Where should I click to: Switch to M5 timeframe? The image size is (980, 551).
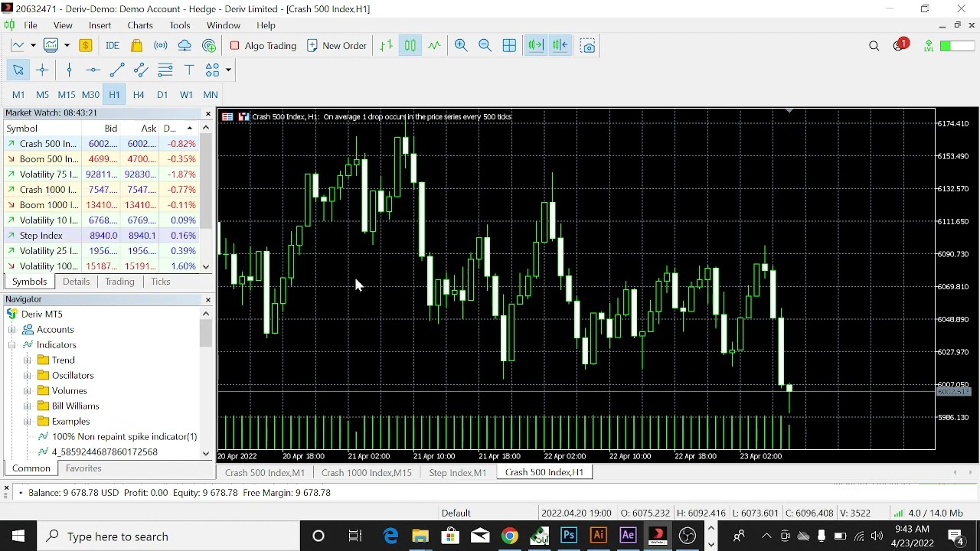[x=43, y=95]
